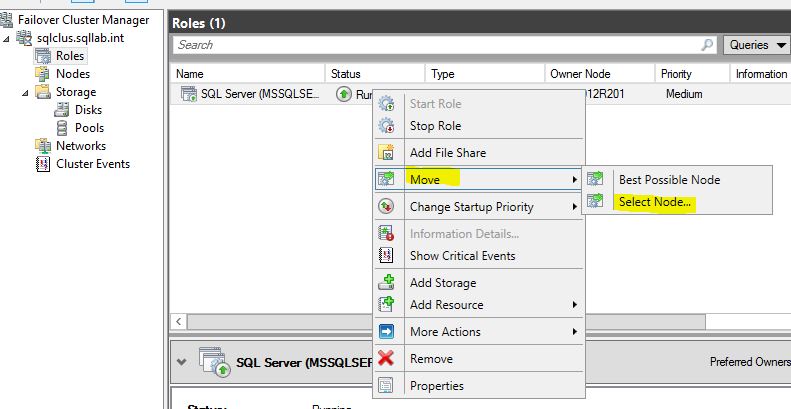
Task: Click the Failover Cluster Manager root icon
Action: click(6, 20)
